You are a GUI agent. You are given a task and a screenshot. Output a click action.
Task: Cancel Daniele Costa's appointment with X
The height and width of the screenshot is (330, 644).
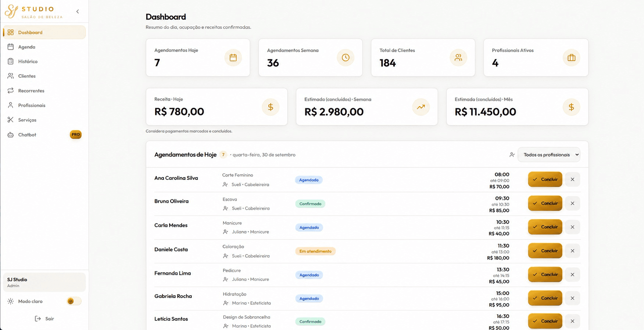[572, 251]
